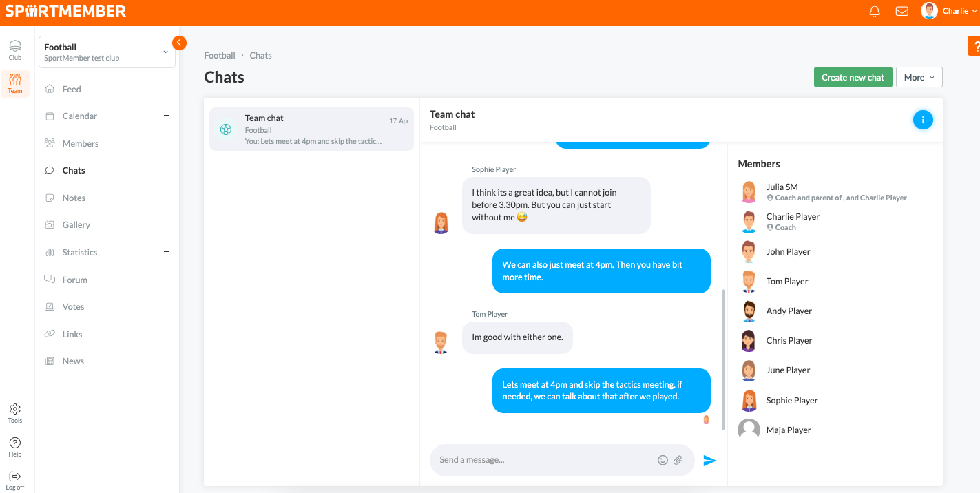980x493 pixels.
Task: Go to Members in the sidebar
Action: (81, 143)
